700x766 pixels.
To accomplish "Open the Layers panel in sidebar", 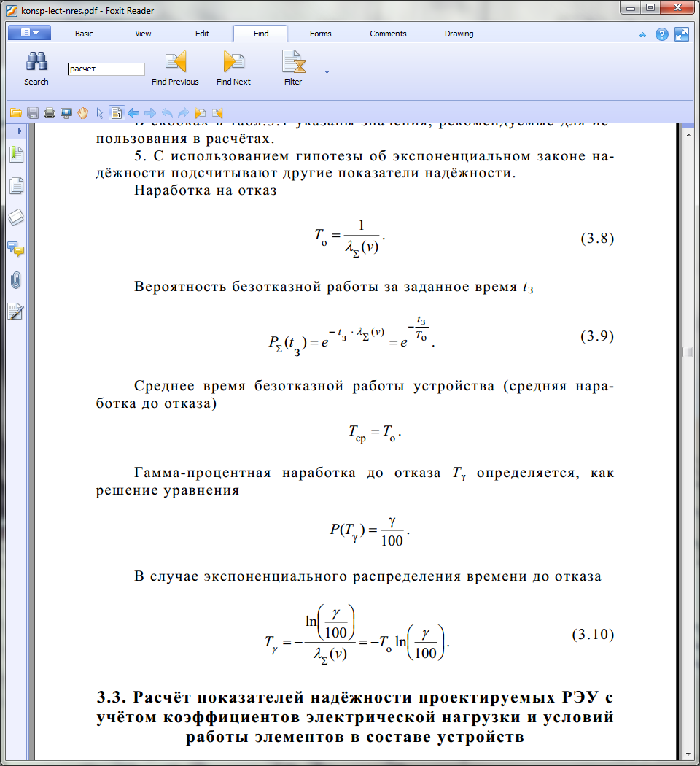I will (16, 217).
